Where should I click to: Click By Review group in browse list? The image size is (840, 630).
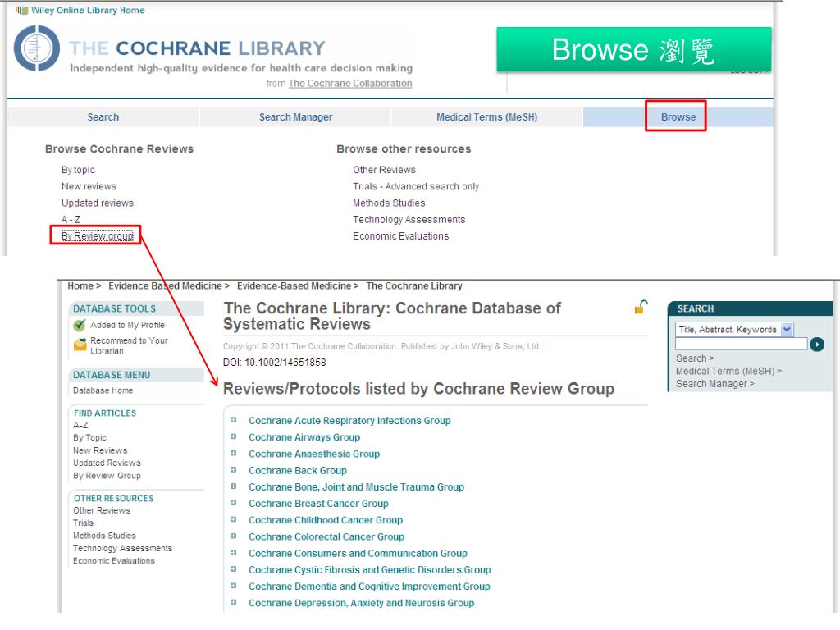(97, 236)
